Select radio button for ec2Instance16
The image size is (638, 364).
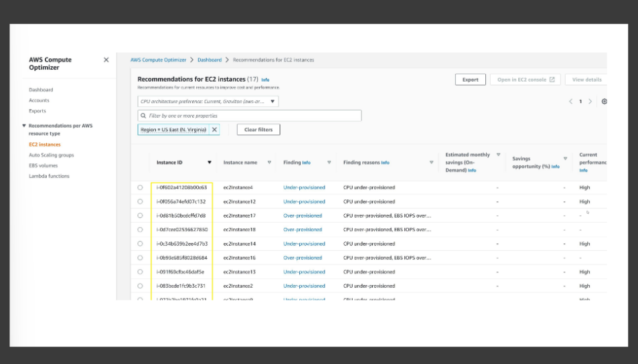[x=140, y=258]
